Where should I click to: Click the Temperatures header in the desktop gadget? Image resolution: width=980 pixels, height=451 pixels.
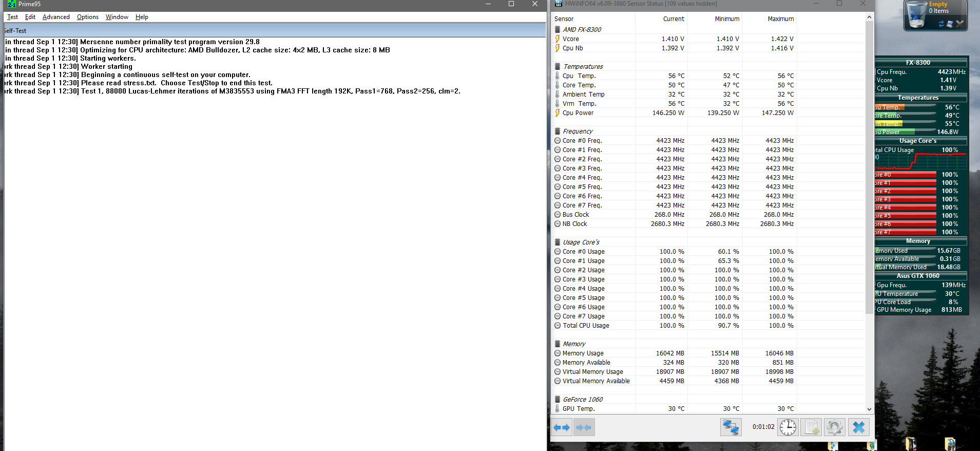[x=918, y=98]
